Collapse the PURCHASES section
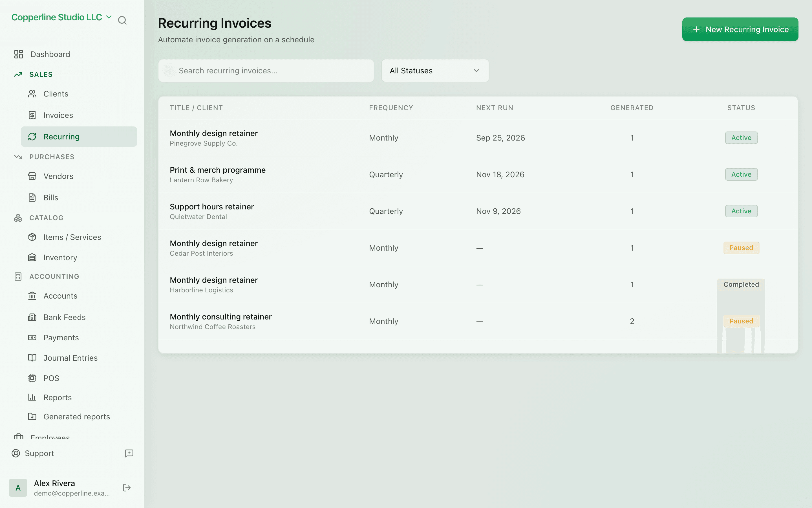Screen dimensions: 812x508 point(52,157)
